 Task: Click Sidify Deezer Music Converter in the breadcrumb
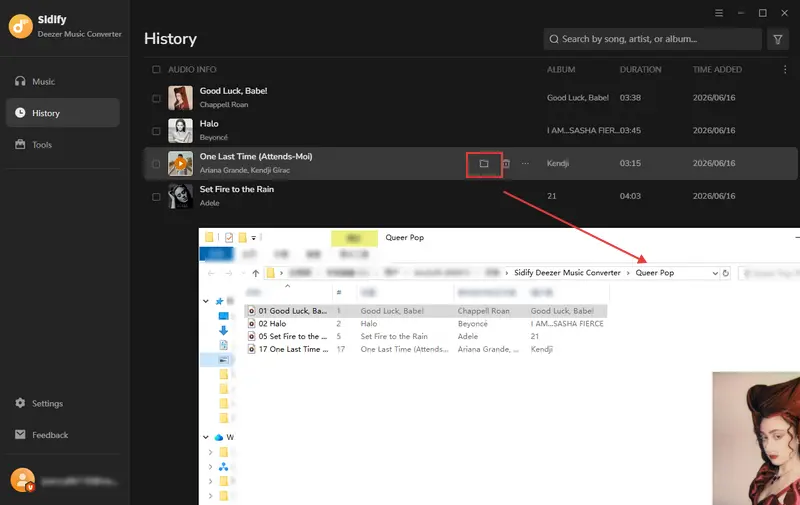(567, 273)
